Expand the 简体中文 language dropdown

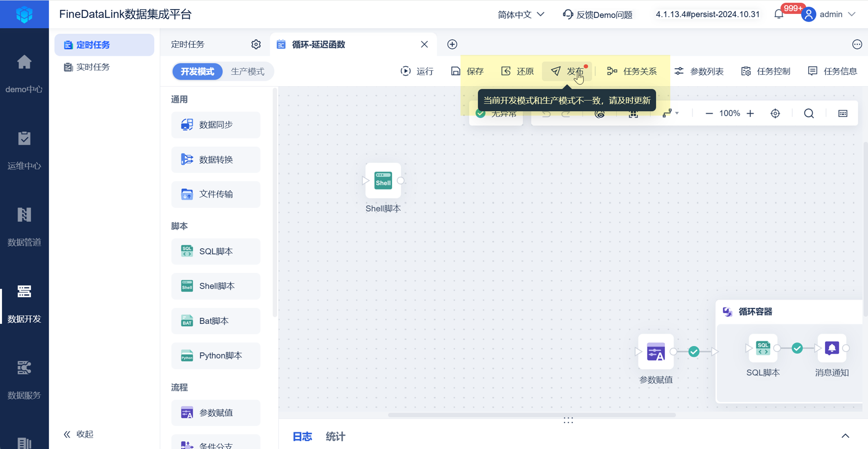(541, 14)
